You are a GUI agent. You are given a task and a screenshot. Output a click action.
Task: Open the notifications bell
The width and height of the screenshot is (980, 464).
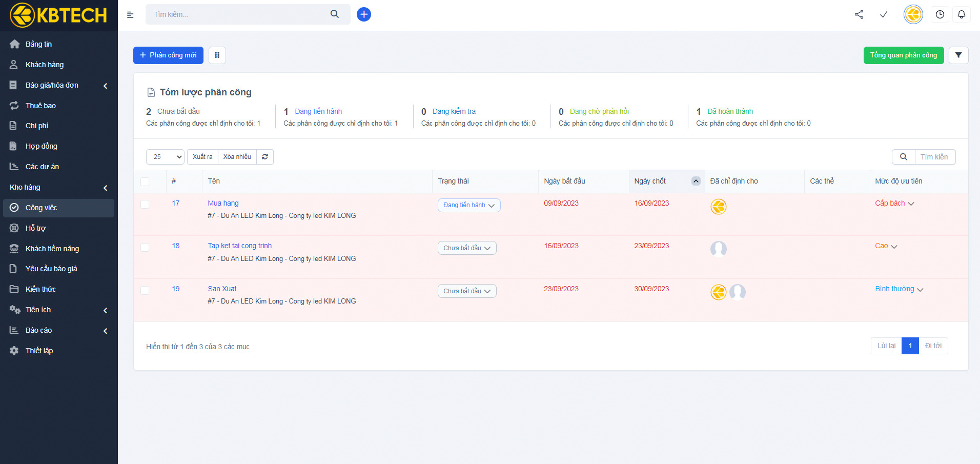click(961, 14)
